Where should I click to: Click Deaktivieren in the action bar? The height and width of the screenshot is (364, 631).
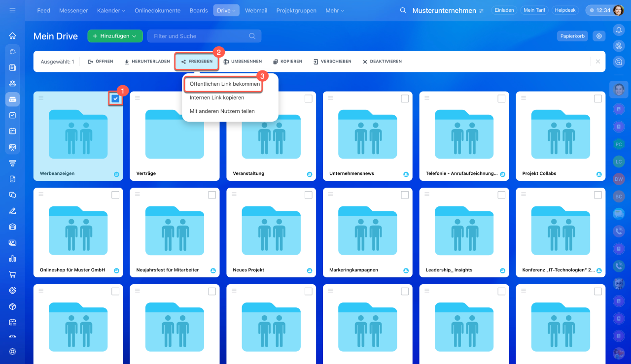(x=382, y=62)
